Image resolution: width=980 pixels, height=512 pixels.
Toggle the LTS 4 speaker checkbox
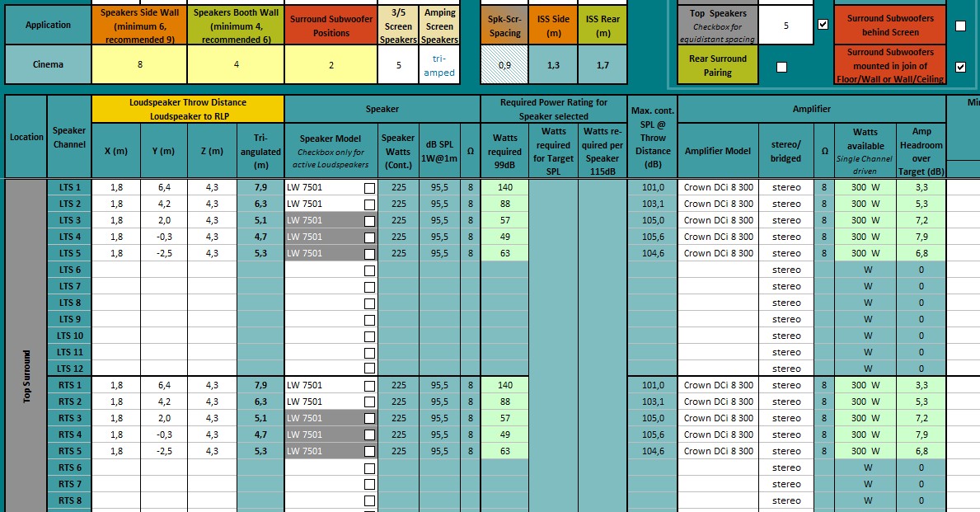[369, 237]
